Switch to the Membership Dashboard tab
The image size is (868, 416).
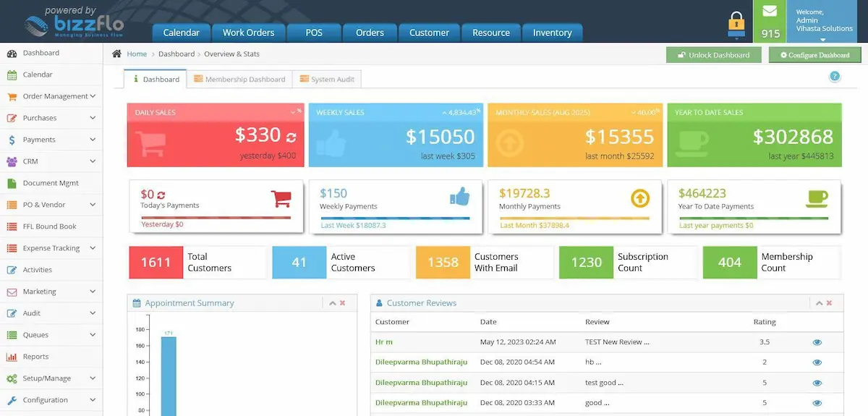(239, 79)
